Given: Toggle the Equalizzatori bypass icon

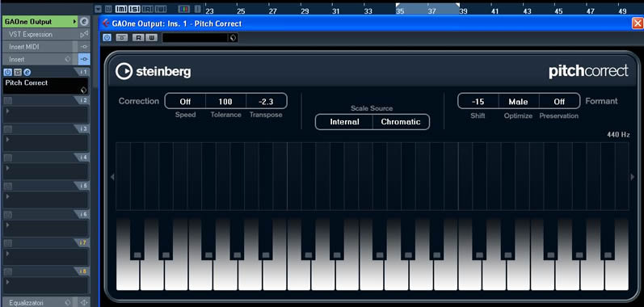Looking at the screenshot, I should click(x=84, y=303).
